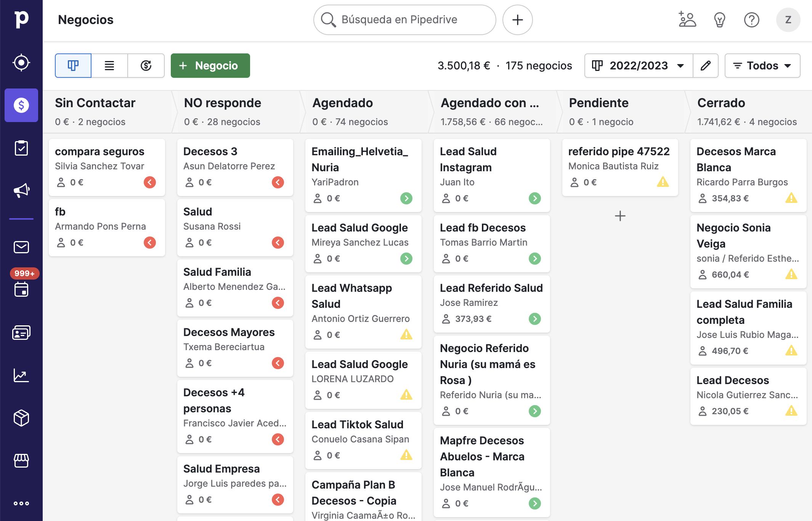The image size is (812, 521).
Task: Open the Leads target icon in sidebar
Action: 21,63
